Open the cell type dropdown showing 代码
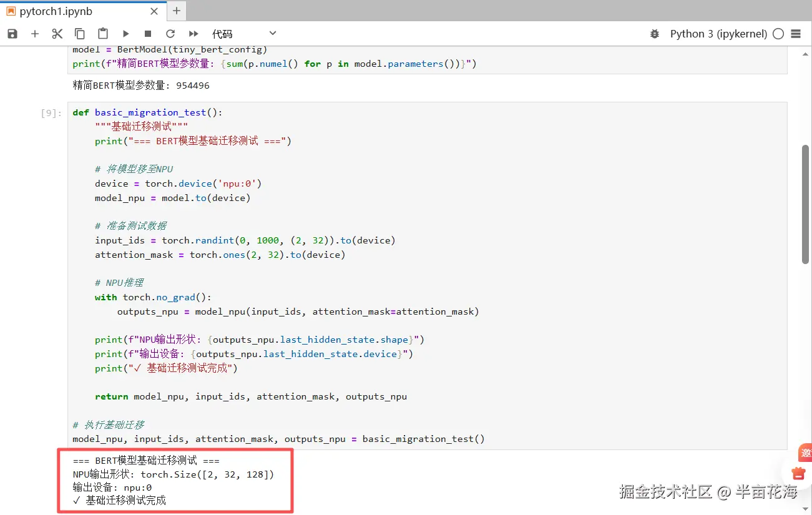 click(244, 34)
